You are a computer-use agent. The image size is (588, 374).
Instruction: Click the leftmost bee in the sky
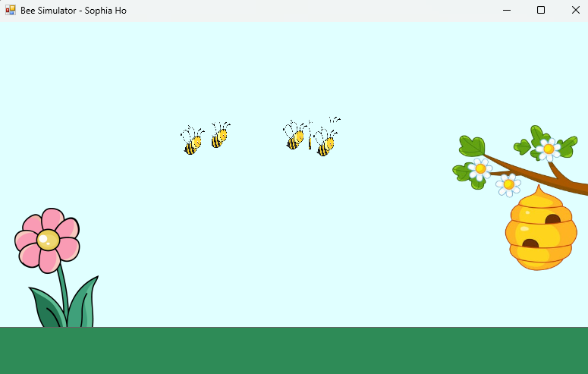coord(193,140)
